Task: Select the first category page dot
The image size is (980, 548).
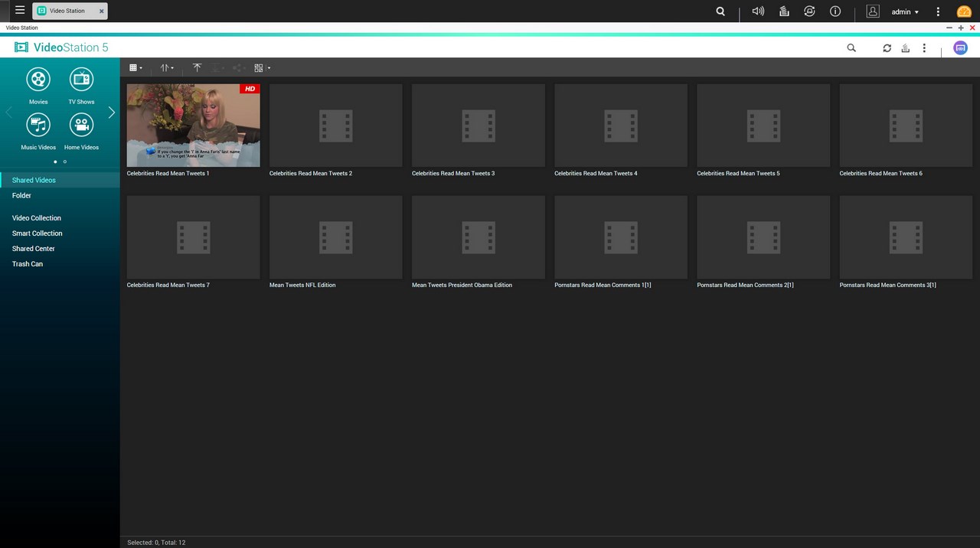Action: coord(55,161)
